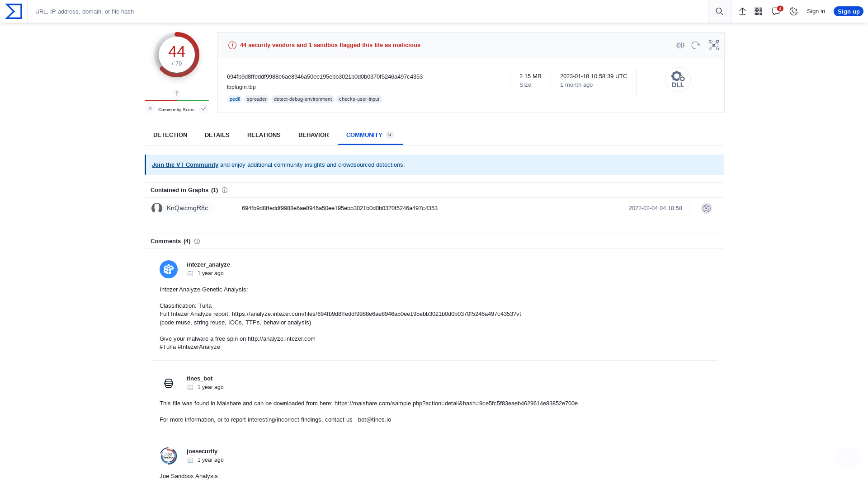Click the community score bar
Screen dimensions: 868x488
pos(177,100)
